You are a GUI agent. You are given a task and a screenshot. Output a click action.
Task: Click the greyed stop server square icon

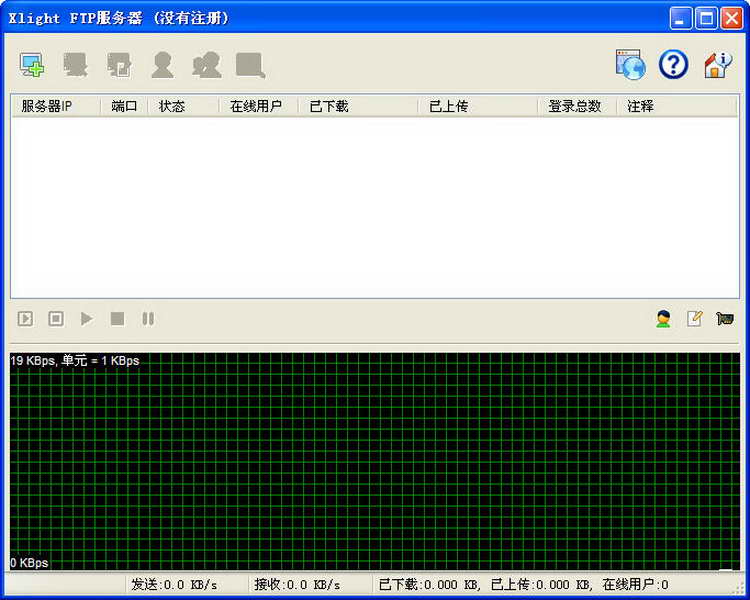tap(117, 319)
